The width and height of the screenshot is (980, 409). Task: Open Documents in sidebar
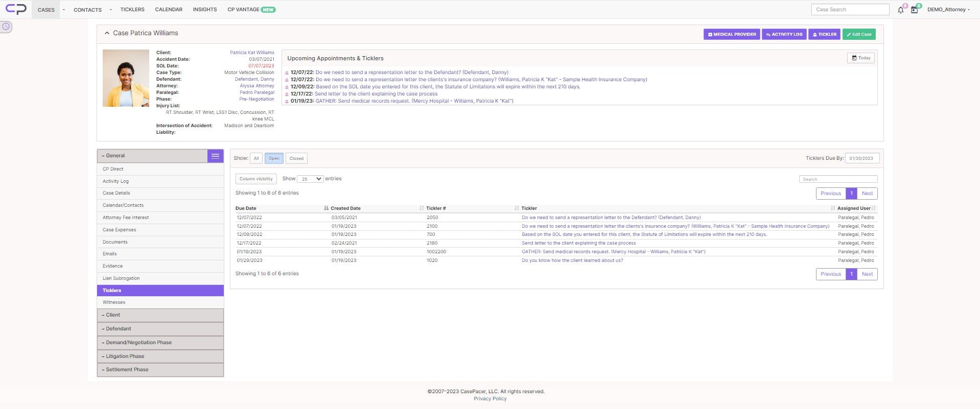point(160,242)
